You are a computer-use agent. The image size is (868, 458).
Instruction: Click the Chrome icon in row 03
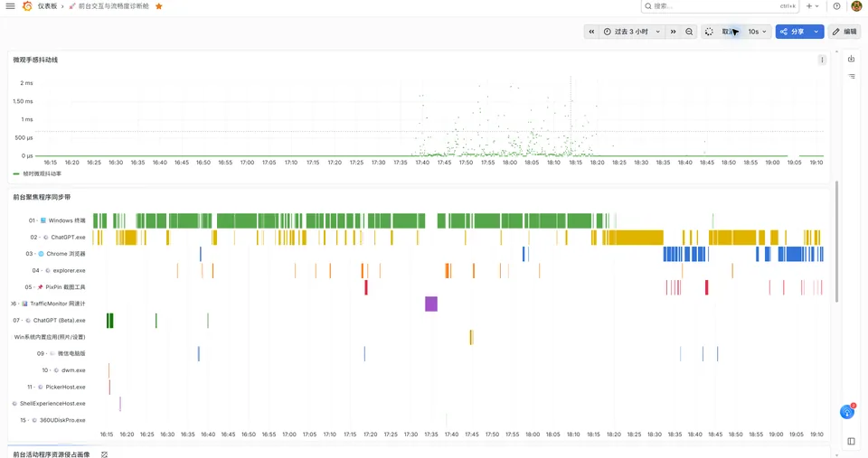coord(41,253)
